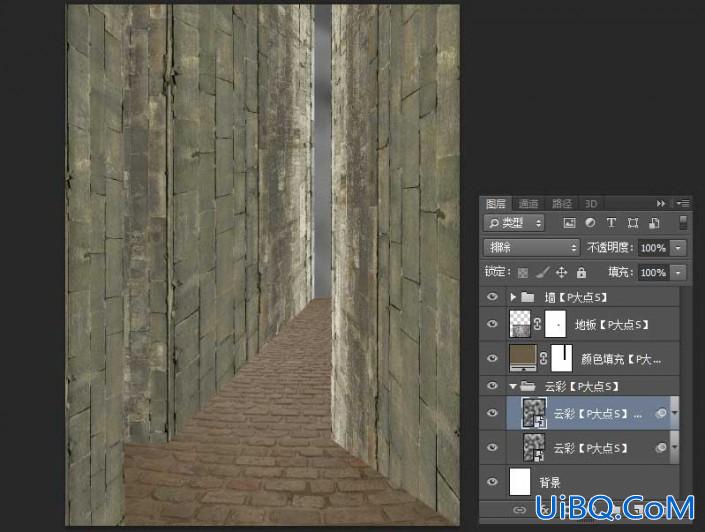Lock image pixels brush icon
Screen dimensions: 705x532
(543, 273)
